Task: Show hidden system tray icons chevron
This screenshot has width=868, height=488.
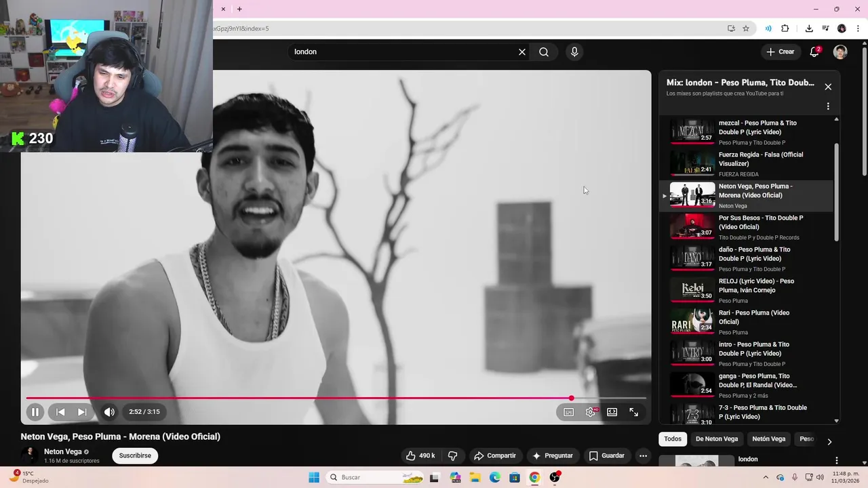Action: coord(766,477)
